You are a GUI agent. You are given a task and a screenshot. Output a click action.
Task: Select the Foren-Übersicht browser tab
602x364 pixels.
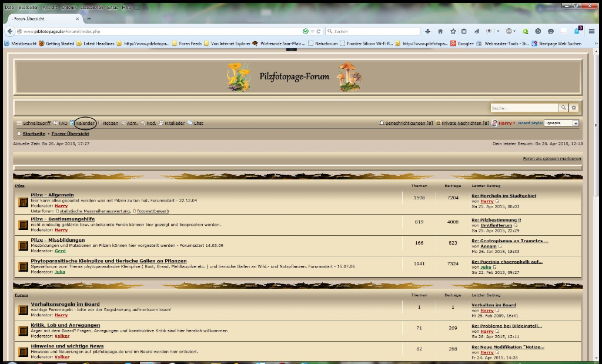pyautogui.click(x=41, y=18)
